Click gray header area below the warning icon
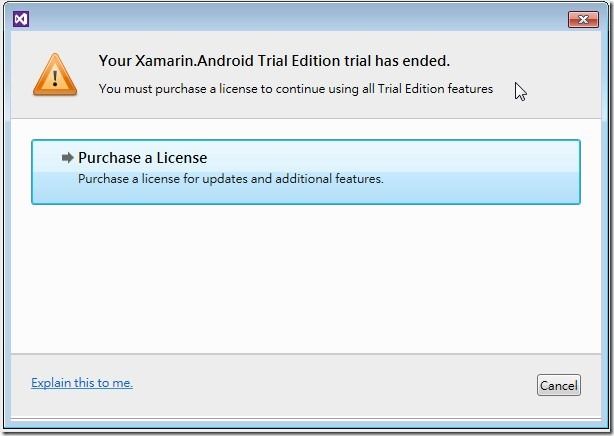This screenshot has width=614, height=436. pos(55,107)
